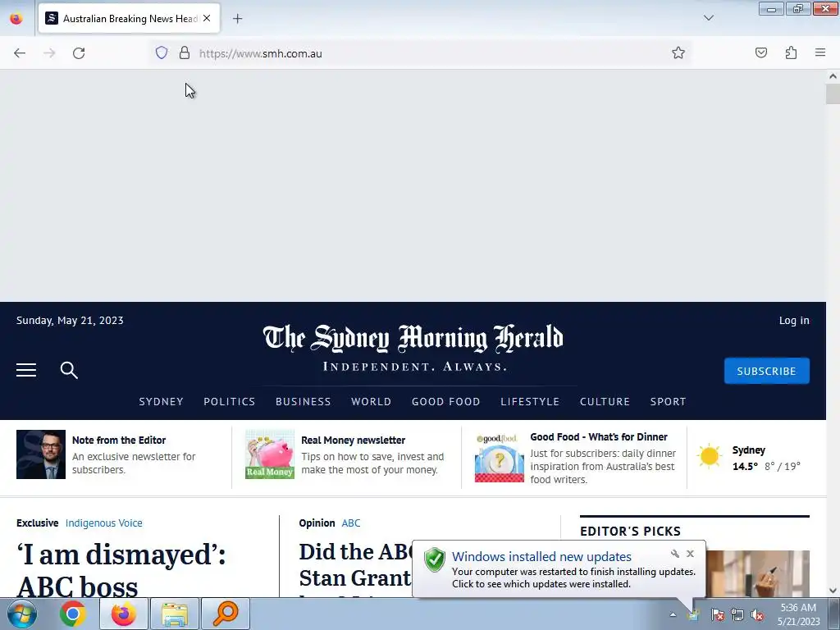The width and height of the screenshot is (840, 630).
Task: Open File Explorer from the taskbar
Action: coord(175,614)
